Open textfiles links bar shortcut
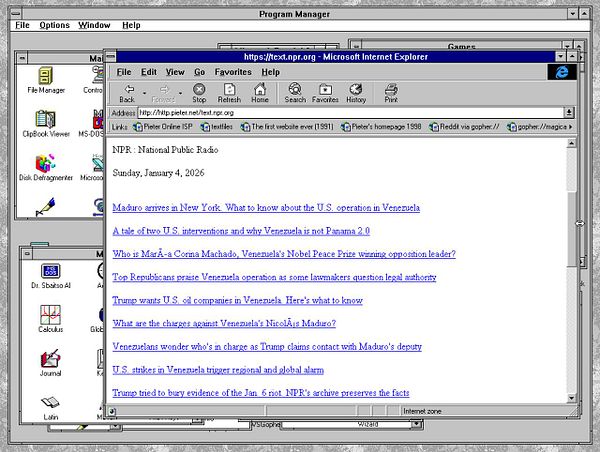The image size is (600, 452). [x=217, y=127]
